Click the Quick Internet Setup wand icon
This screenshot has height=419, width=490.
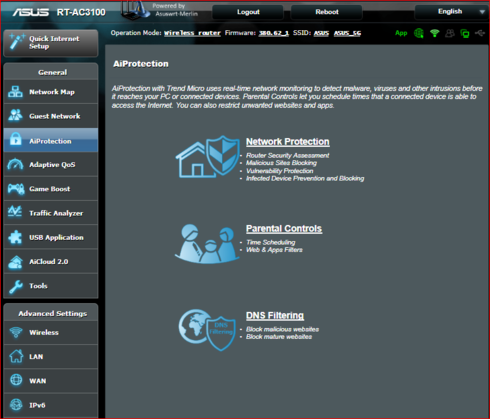point(17,42)
